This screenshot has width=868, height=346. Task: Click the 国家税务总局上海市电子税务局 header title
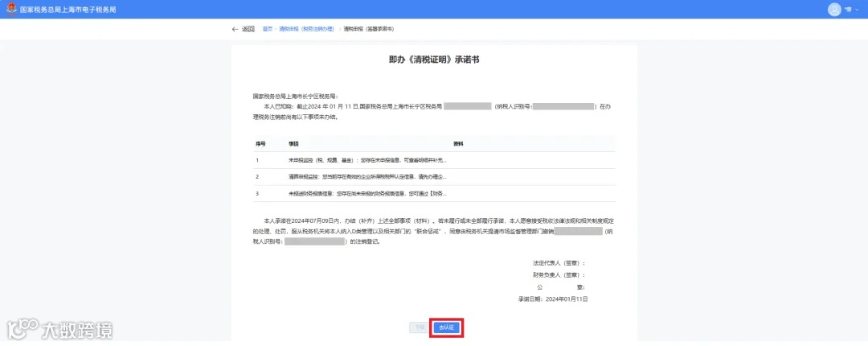(68, 10)
